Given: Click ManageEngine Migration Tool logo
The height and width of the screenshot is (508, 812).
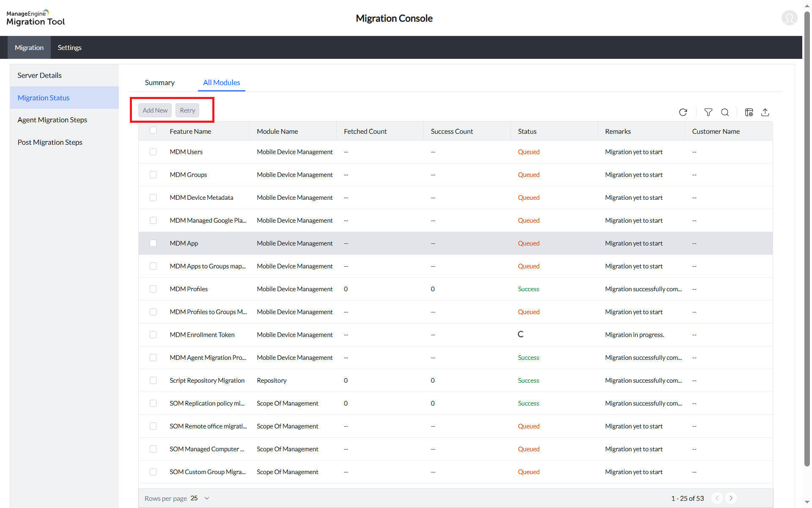Looking at the screenshot, I should coord(36,18).
